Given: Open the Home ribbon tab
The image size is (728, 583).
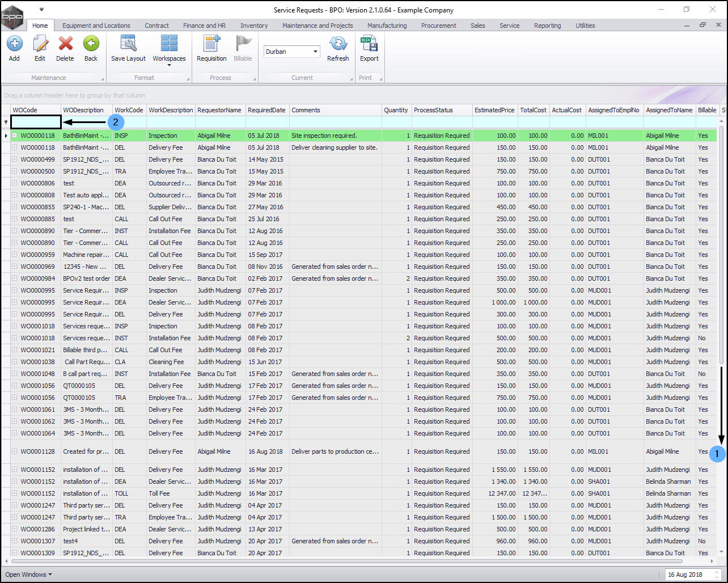Looking at the screenshot, I should (x=40, y=26).
